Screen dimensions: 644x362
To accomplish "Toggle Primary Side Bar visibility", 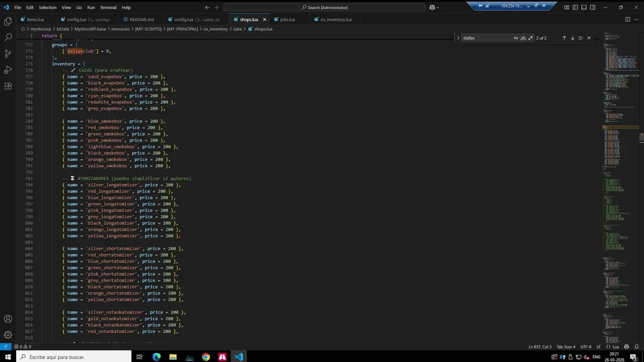I will coord(575,8).
